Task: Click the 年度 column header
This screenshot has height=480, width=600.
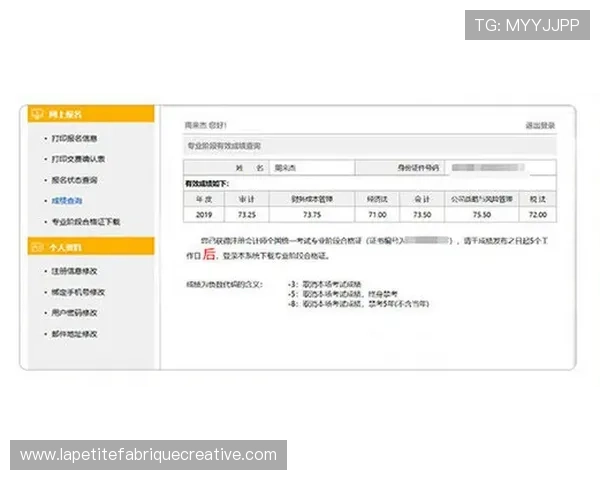Action: [x=204, y=199]
